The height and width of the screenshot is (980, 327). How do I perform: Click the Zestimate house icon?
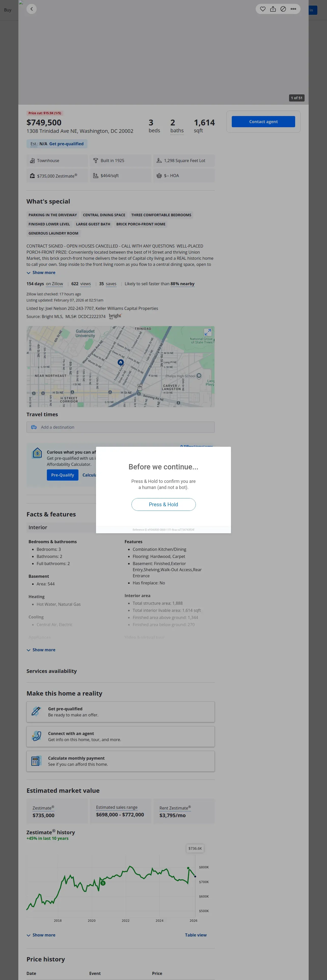point(32,176)
